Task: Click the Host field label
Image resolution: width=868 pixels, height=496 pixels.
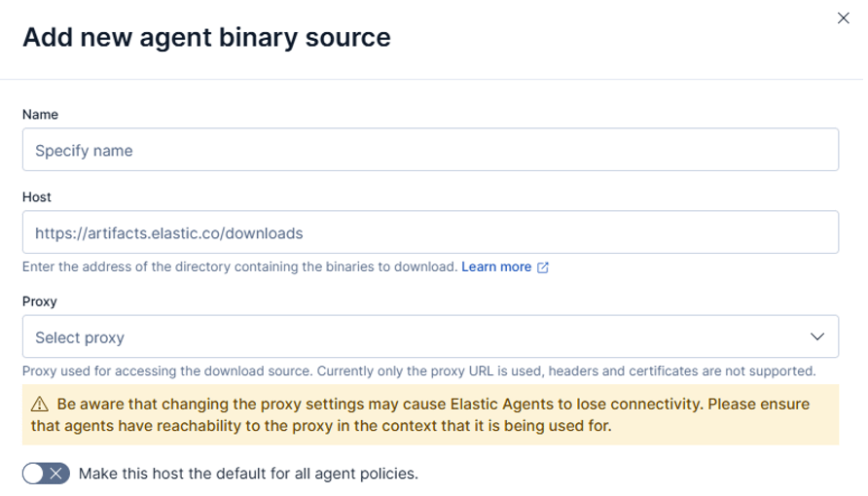Action: click(36, 196)
